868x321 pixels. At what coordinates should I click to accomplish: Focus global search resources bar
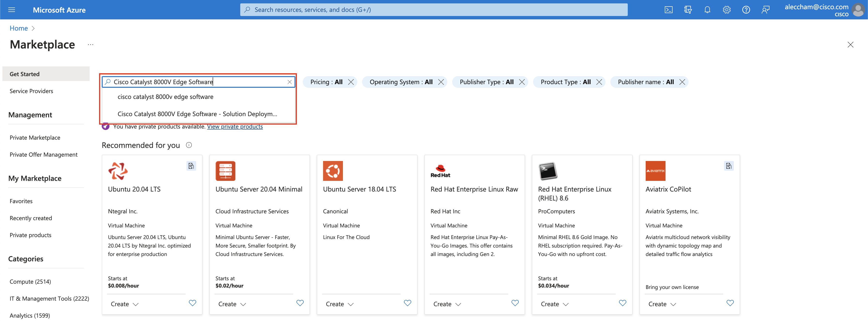[x=434, y=10]
